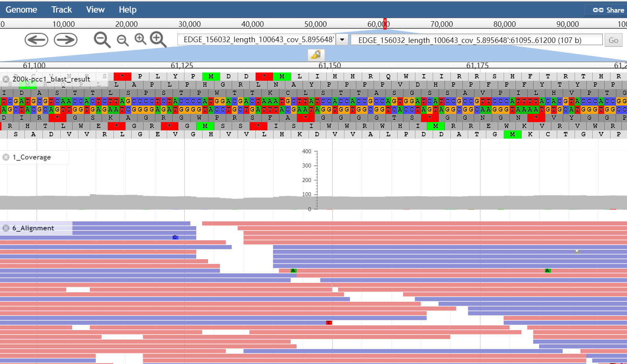The width and height of the screenshot is (627, 364).
Task: Remove the 1_Coverage track via its X
Action: [6, 157]
